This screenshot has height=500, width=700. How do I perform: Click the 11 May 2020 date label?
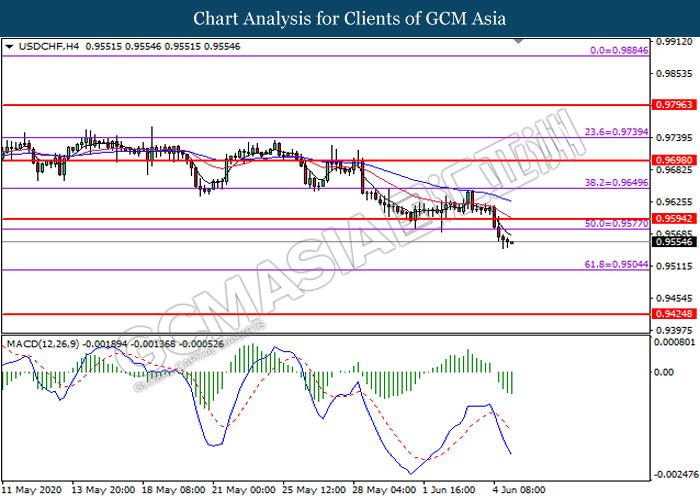pyautogui.click(x=32, y=490)
